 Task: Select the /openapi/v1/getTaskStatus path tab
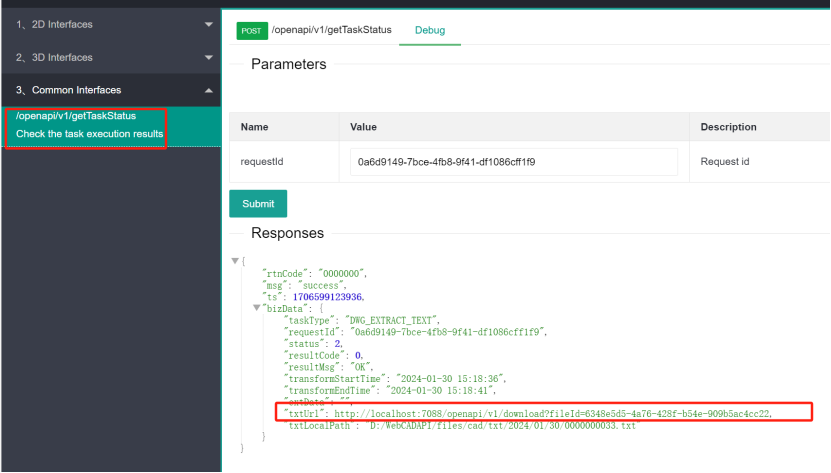coord(332,30)
